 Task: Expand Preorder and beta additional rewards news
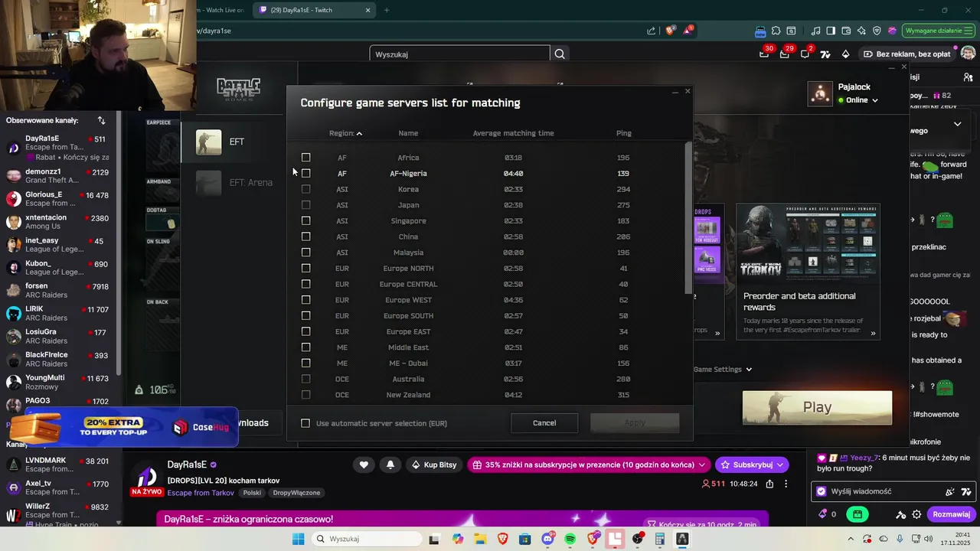pyautogui.click(x=873, y=333)
